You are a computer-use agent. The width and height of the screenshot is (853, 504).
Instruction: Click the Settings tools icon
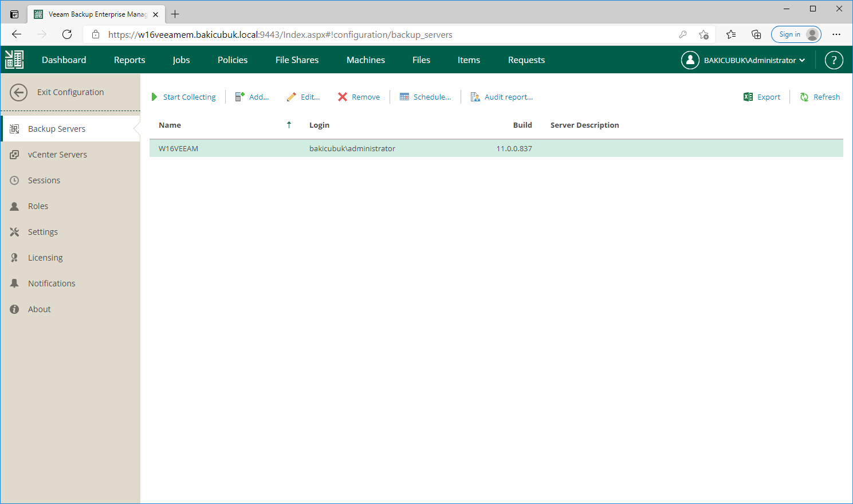click(x=14, y=232)
